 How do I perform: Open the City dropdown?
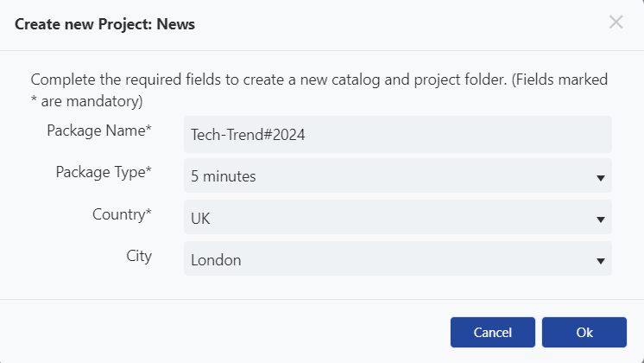[398, 259]
